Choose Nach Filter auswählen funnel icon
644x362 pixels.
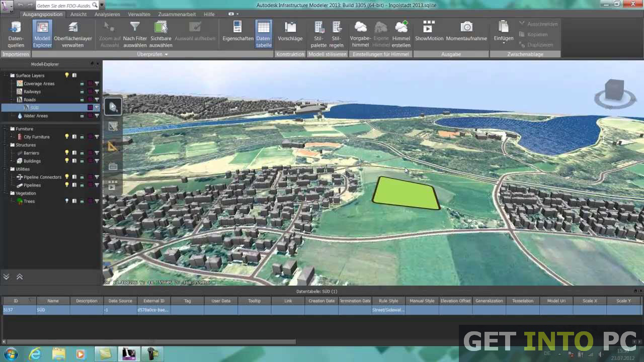135,27
